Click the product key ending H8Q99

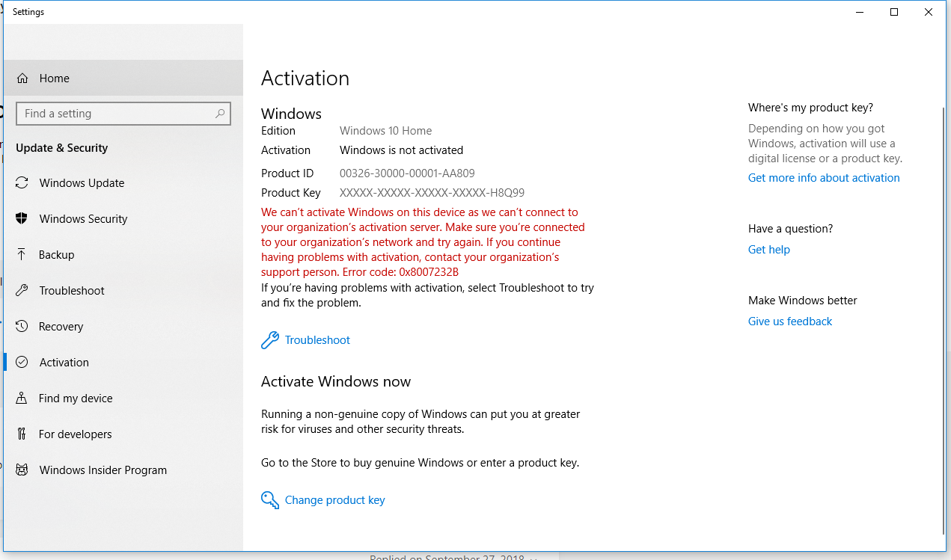tap(432, 193)
